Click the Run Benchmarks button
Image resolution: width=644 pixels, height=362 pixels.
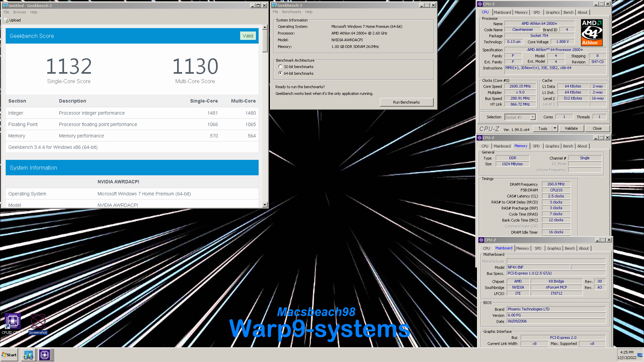[406, 102]
